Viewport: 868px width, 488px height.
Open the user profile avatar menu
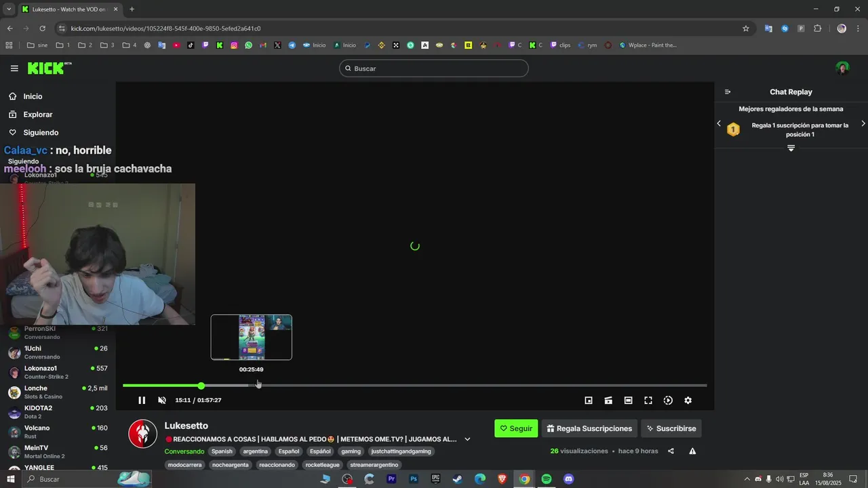tap(842, 68)
